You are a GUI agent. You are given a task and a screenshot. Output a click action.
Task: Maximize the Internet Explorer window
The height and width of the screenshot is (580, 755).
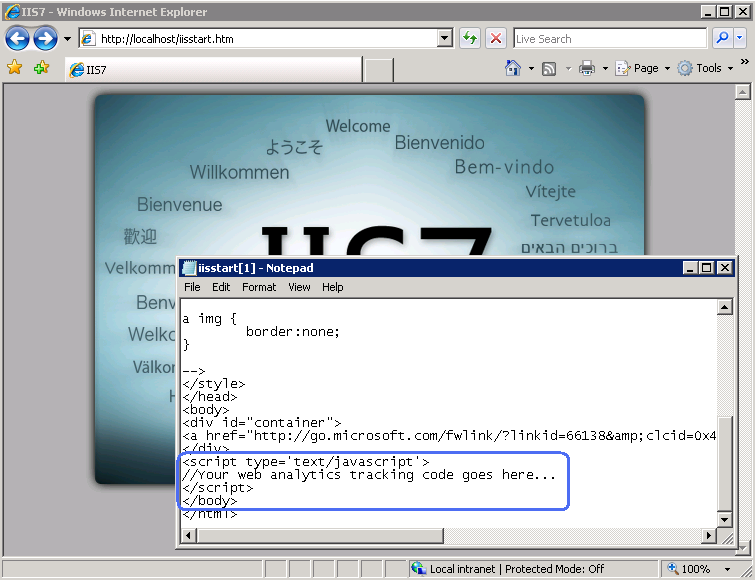[725, 12]
